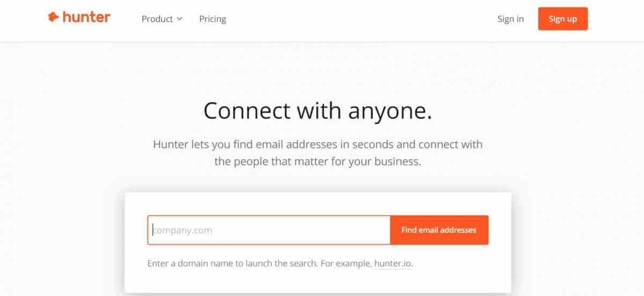This screenshot has height=296, width=644.
Task: Click the Find email addresses button
Action: 439,230
